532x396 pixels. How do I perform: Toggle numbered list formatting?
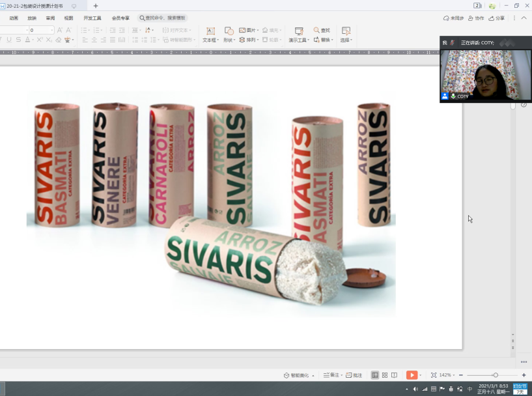(x=96, y=30)
